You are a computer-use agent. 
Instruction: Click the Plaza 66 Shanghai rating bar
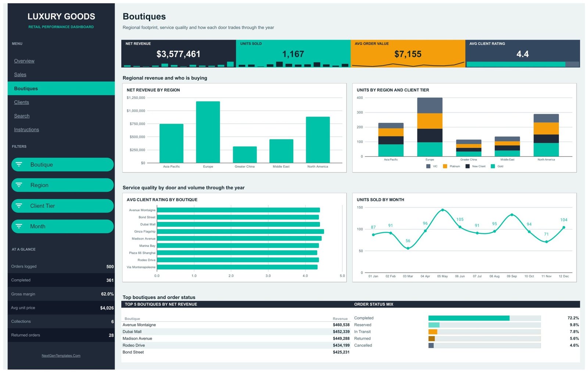237,253
